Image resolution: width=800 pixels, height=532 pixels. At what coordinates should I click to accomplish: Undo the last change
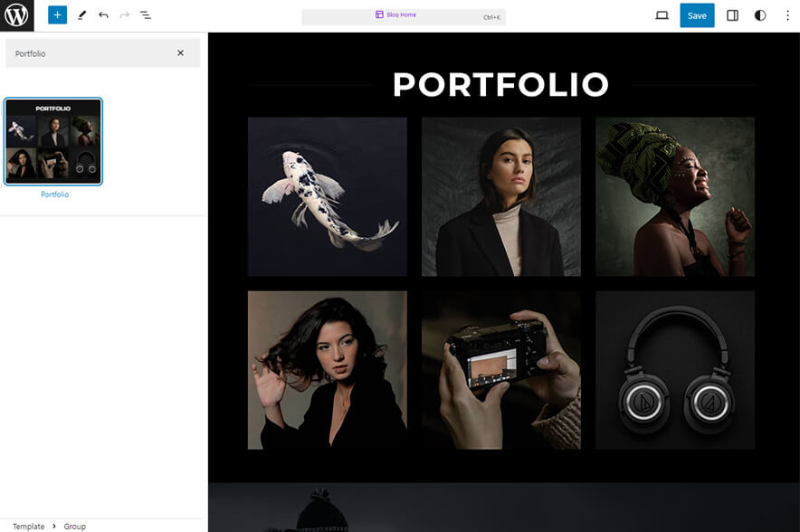click(x=102, y=15)
